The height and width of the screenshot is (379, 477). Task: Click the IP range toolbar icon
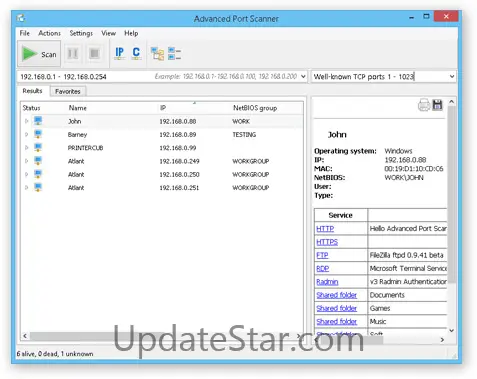(x=119, y=53)
